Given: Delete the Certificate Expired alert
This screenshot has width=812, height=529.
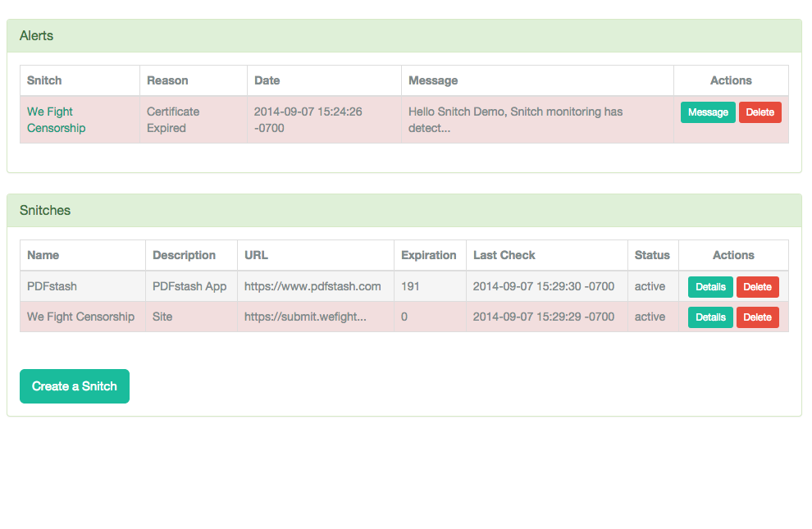Looking at the screenshot, I should click(760, 112).
